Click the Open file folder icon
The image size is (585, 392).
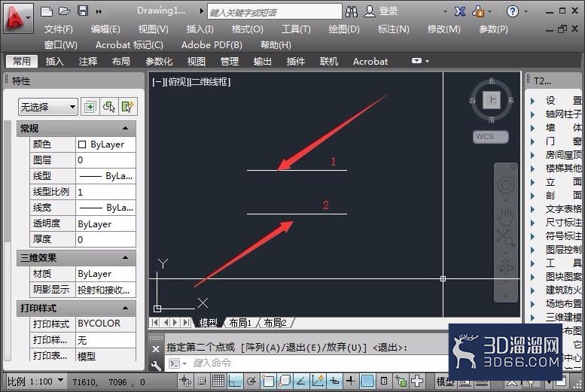coord(65,11)
